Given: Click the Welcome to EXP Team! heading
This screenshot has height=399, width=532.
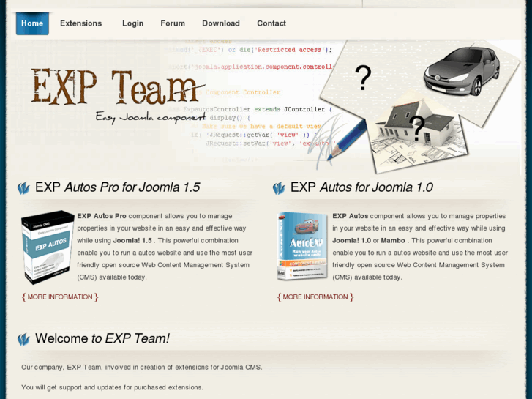Looking at the screenshot, I should (102, 338).
